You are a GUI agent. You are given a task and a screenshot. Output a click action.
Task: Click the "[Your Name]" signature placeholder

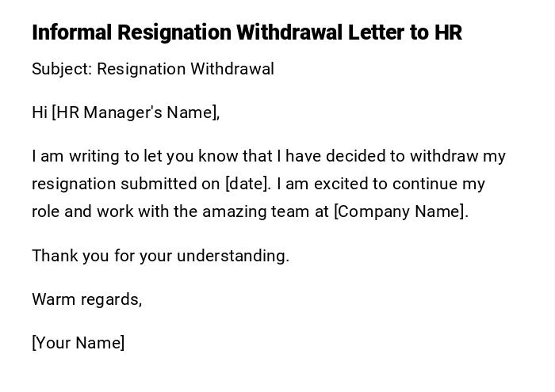pos(78,343)
